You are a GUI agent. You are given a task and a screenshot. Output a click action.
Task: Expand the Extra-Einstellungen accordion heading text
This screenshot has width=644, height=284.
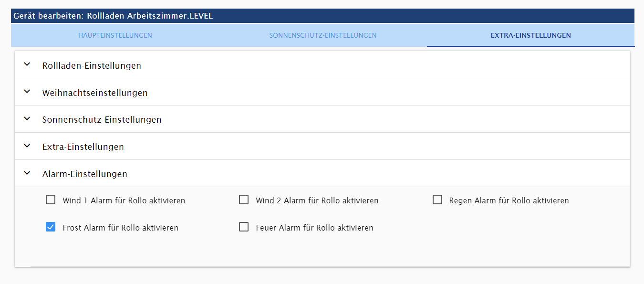click(x=83, y=147)
